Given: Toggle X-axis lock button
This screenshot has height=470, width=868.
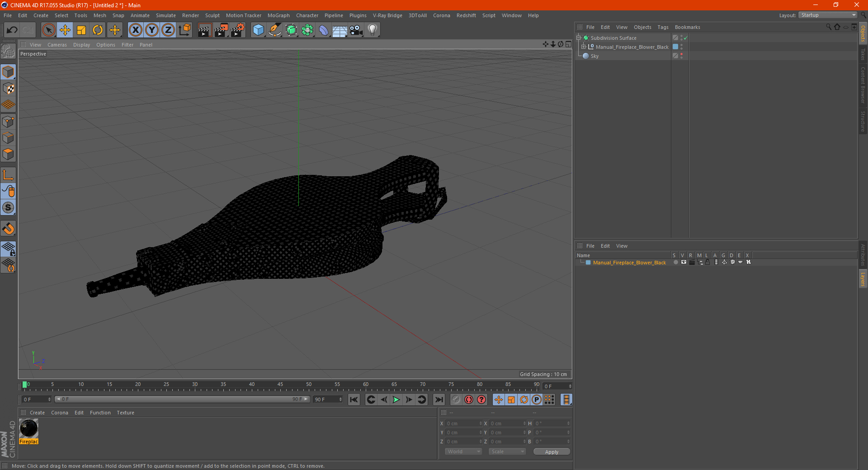Looking at the screenshot, I should [x=135, y=30].
